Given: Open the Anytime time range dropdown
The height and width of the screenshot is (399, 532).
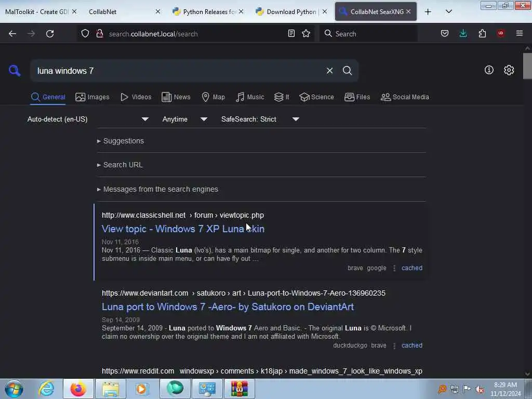Looking at the screenshot, I should [184, 119].
